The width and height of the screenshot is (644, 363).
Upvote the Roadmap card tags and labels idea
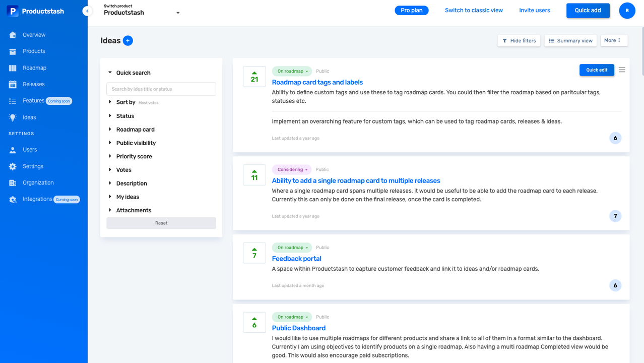[x=254, y=74]
